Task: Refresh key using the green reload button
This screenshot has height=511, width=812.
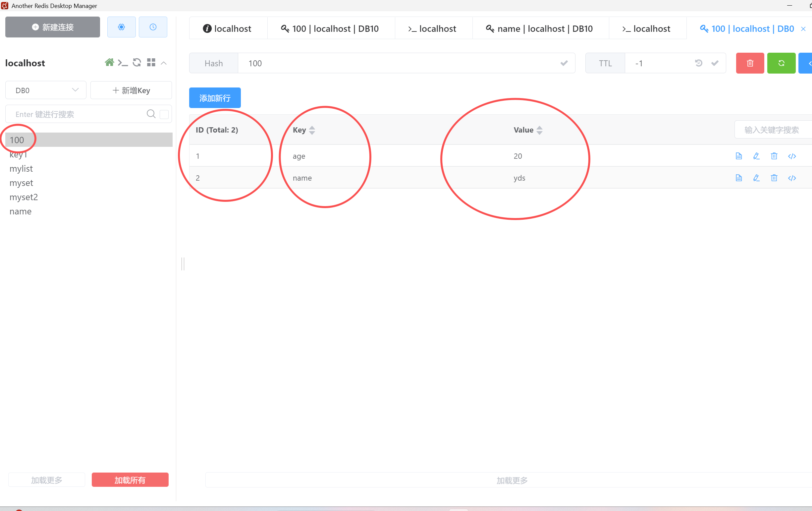Action: [x=781, y=63]
